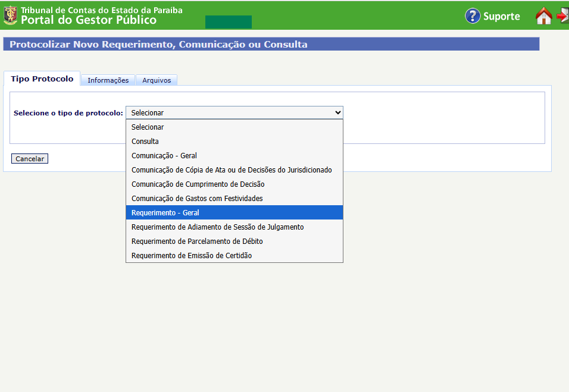Screen dimensions: 569x392
Task: Switch to the Informações tab
Action: [108, 80]
